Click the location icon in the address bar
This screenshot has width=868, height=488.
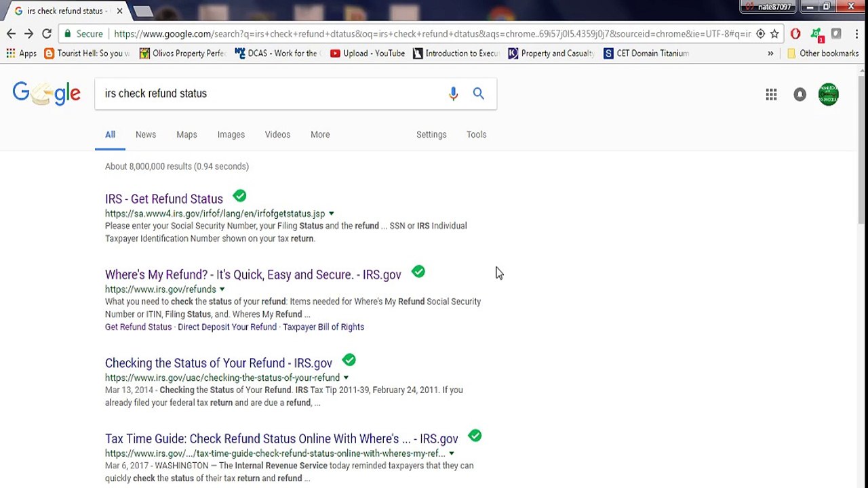pyautogui.click(x=760, y=33)
